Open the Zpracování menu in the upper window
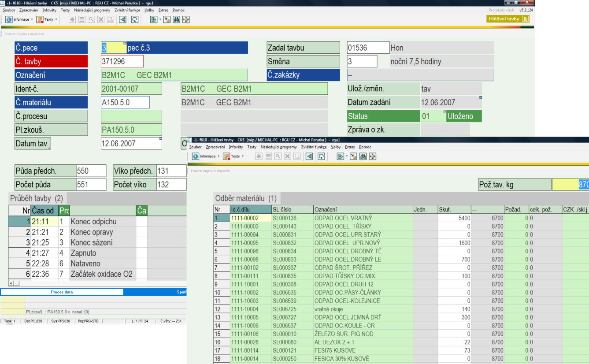The height and width of the screenshot is (364, 589). 29,10
